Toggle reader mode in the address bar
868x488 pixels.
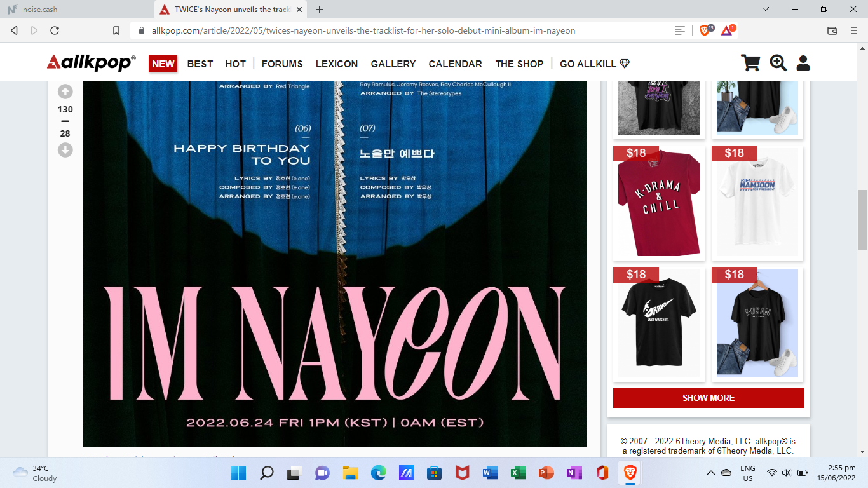(680, 30)
